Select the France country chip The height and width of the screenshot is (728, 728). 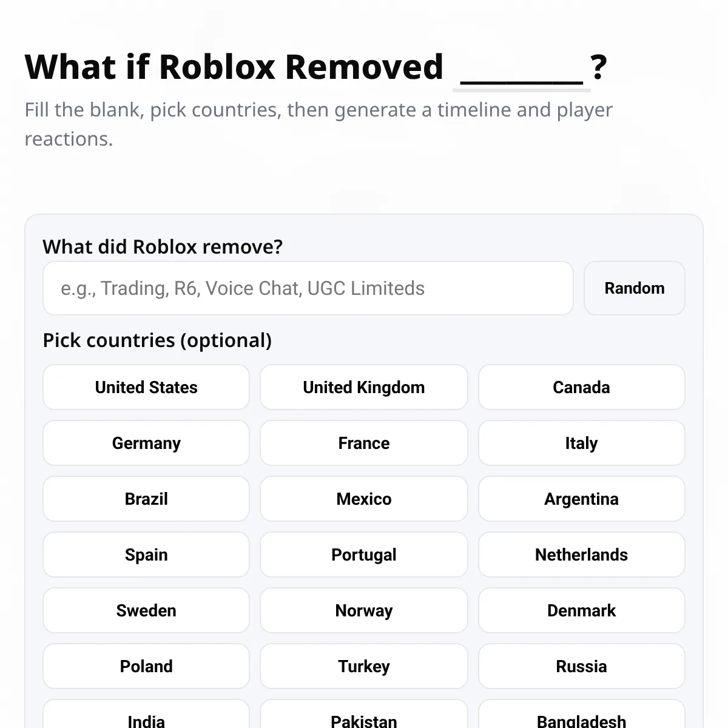[x=364, y=443]
